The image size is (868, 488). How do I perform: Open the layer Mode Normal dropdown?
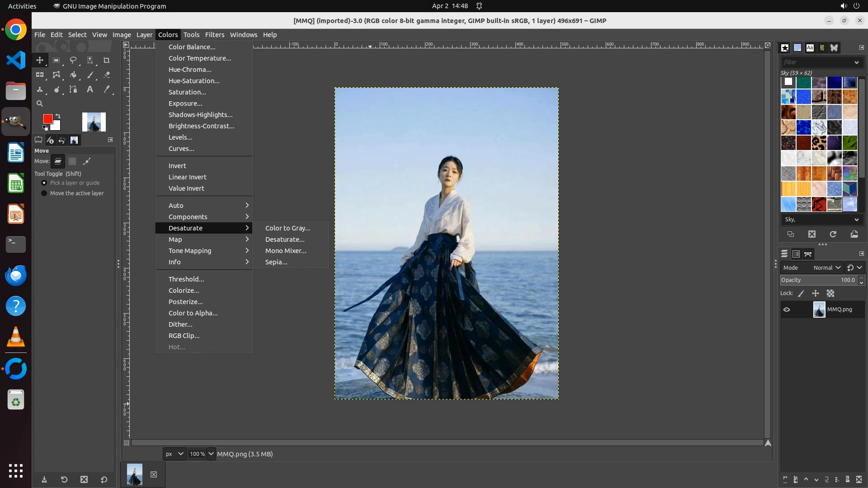coord(826,267)
